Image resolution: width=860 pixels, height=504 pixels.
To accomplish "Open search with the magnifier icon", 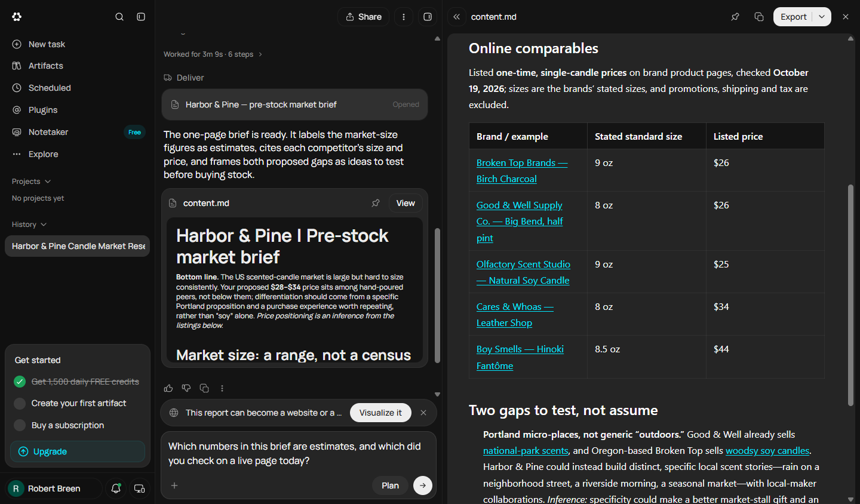I will (x=119, y=17).
